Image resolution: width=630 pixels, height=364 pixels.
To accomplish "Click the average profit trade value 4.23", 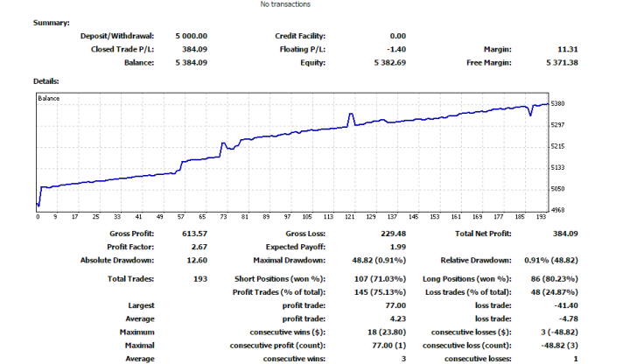I will coord(398,319).
